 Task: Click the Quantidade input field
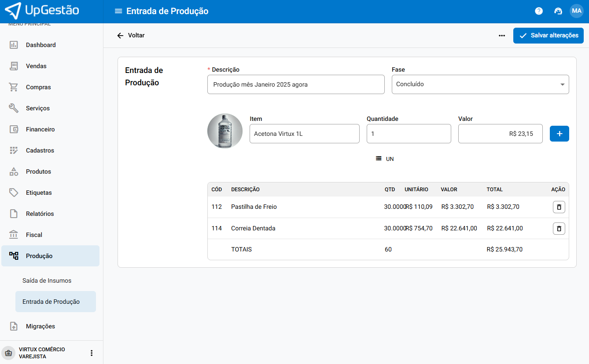click(x=409, y=134)
